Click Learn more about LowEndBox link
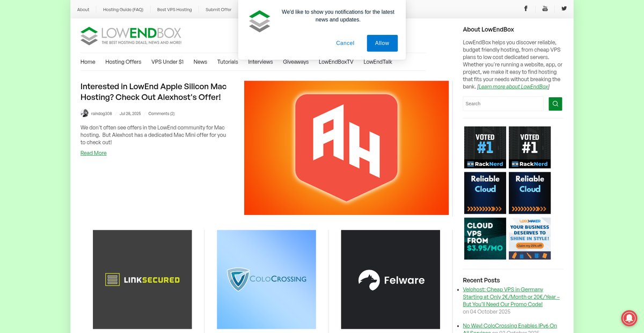This screenshot has height=333, width=644. pyautogui.click(x=513, y=86)
